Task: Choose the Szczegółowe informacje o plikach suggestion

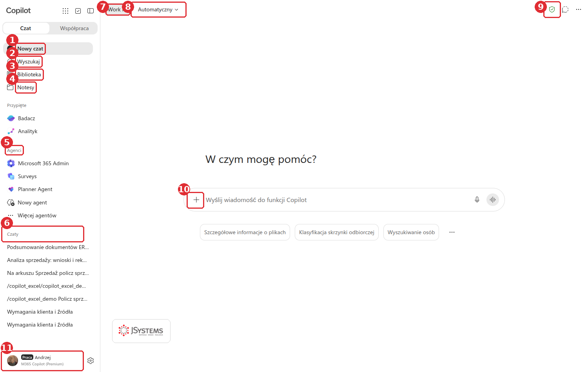Action: pos(245,232)
